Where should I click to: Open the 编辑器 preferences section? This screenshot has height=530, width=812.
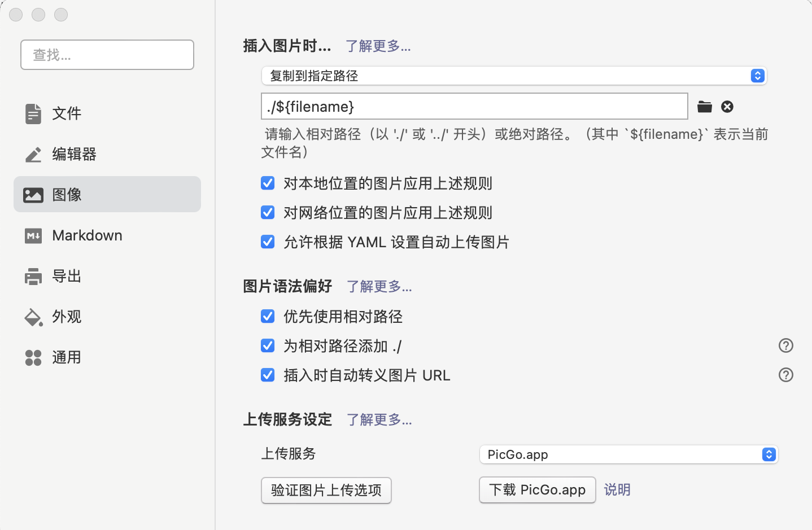pyautogui.click(x=73, y=154)
